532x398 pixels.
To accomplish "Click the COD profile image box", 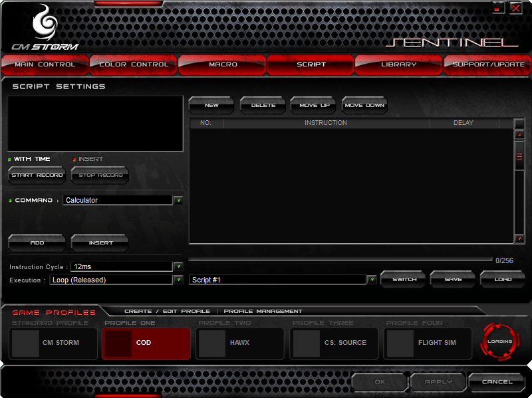I will (118, 343).
